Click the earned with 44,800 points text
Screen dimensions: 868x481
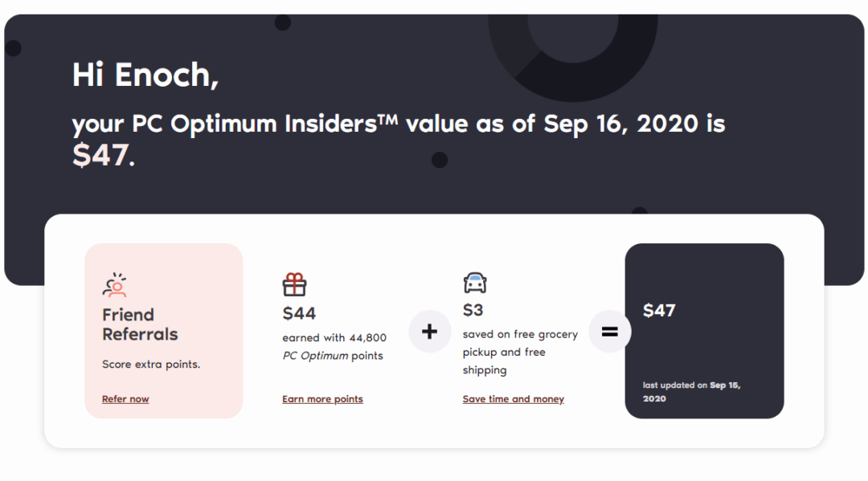pyautogui.click(x=334, y=347)
